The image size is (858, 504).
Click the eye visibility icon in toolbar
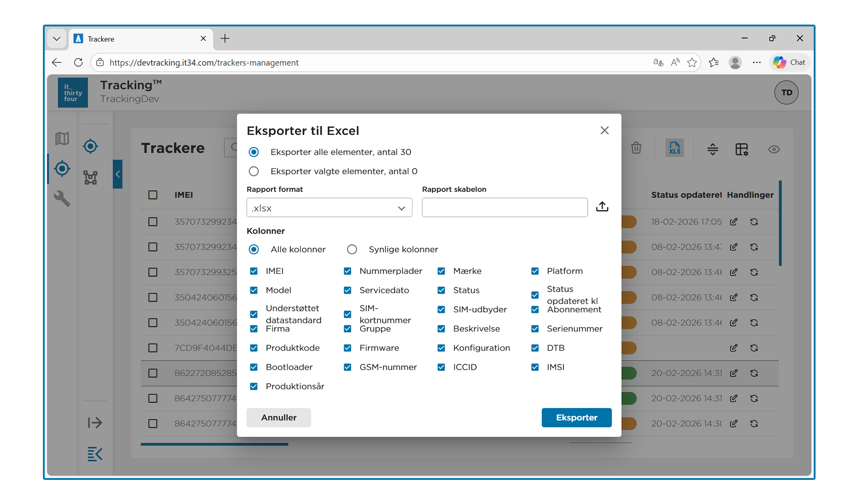pos(774,149)
